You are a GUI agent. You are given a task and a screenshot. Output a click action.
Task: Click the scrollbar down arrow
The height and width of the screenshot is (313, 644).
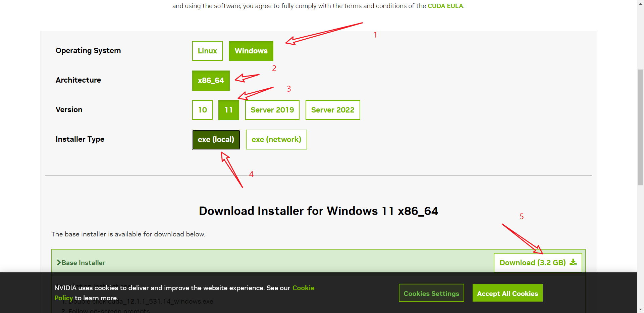pyautogui.click(x=640, y=310)
